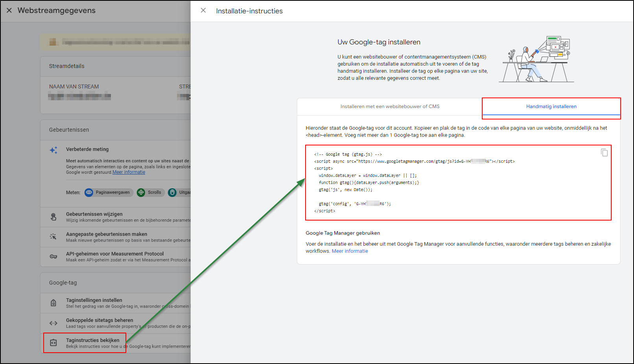The height and width of the screenshot is (364, 634).
Task: Click the key icon for API-geheimen voor Measurement Protocol
Action: click(53, 256)
